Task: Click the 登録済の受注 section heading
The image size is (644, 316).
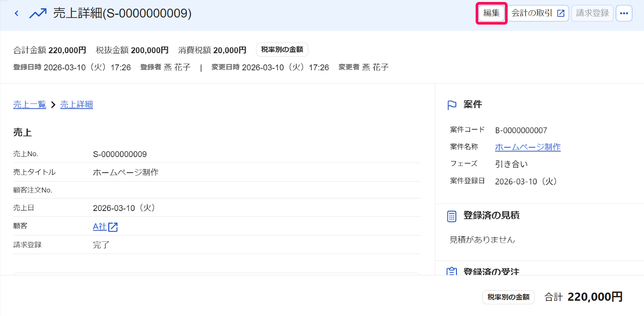Action: (491, 271)
